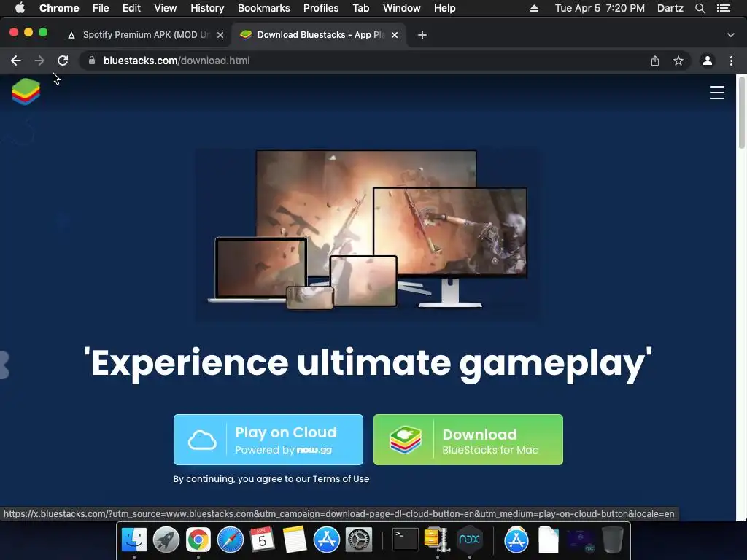The width and height of the screenshot is (747, 560).
Task: Open the Window menu
Action: [x=402, y=8]
